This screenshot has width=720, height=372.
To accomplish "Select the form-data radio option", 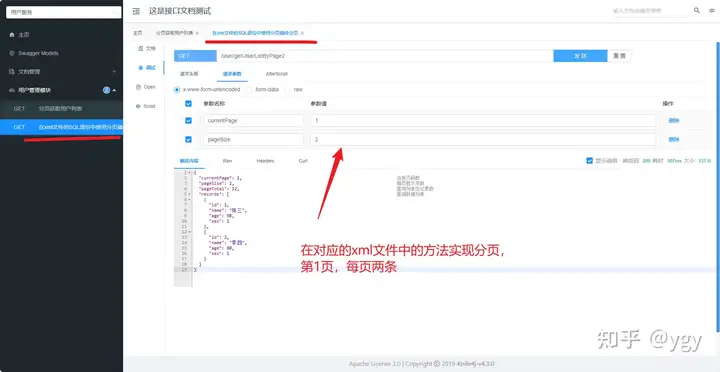I will pos(249,90).
